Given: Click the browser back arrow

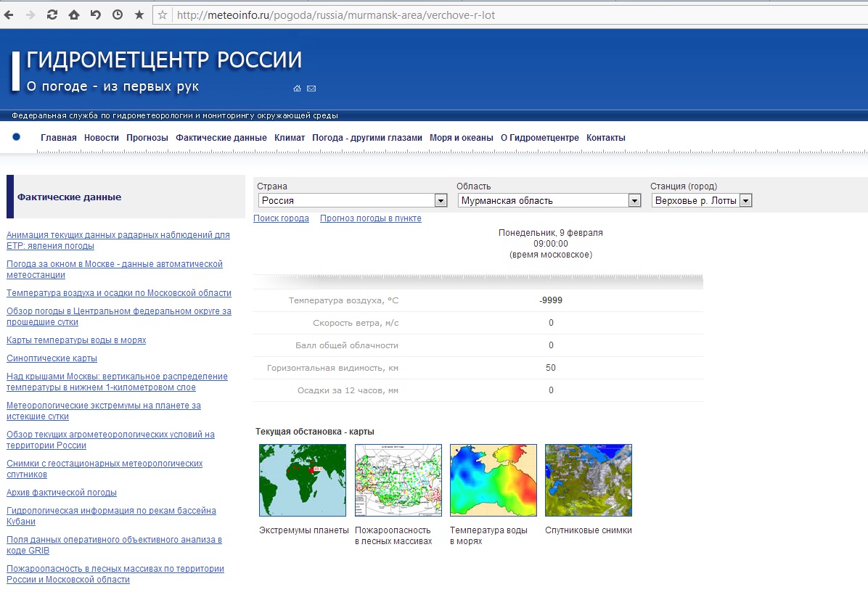Looking at the screenshot, I should pos(11,15).
